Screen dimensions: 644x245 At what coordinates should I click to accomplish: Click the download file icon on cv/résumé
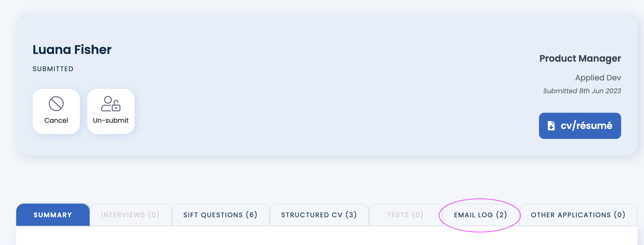551,126
